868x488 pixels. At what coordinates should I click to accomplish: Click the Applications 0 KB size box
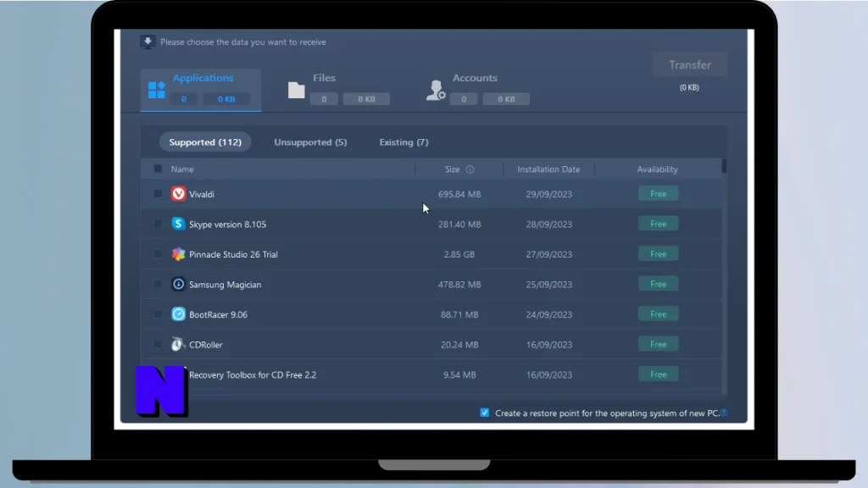tap(226, 99)
